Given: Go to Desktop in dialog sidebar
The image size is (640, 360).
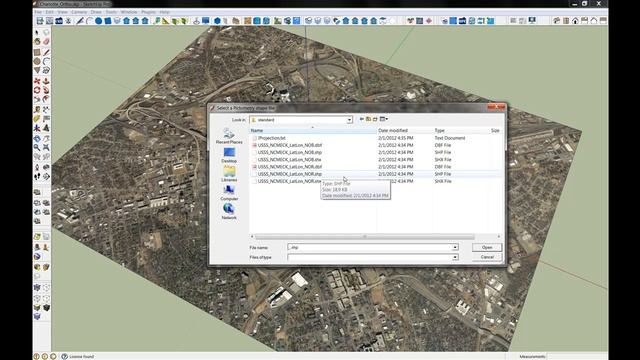Looking at the screenshot, I should (x=229, y=155).
